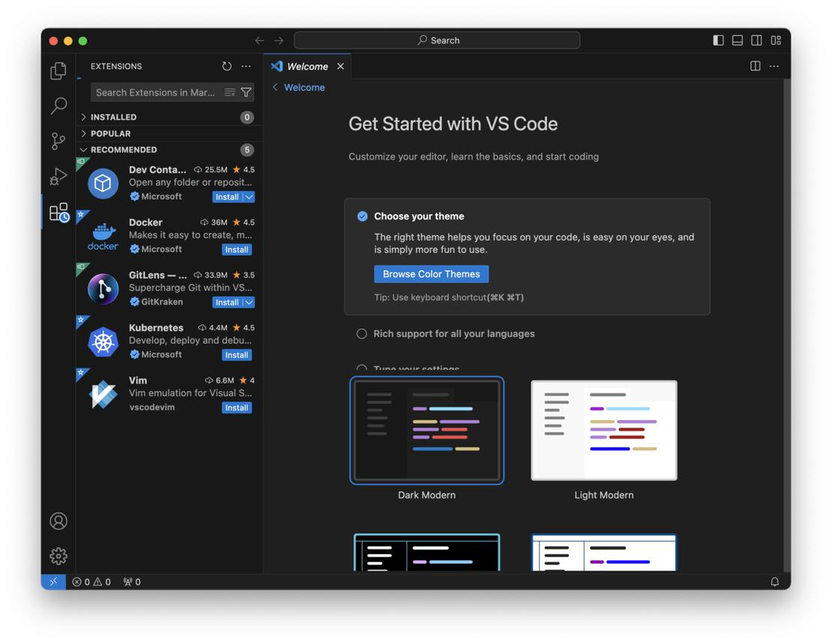The height and width of the screenshot is (644, 832).
Task: Open the Accounts menu icon
Action: click(x=58, y=521)
